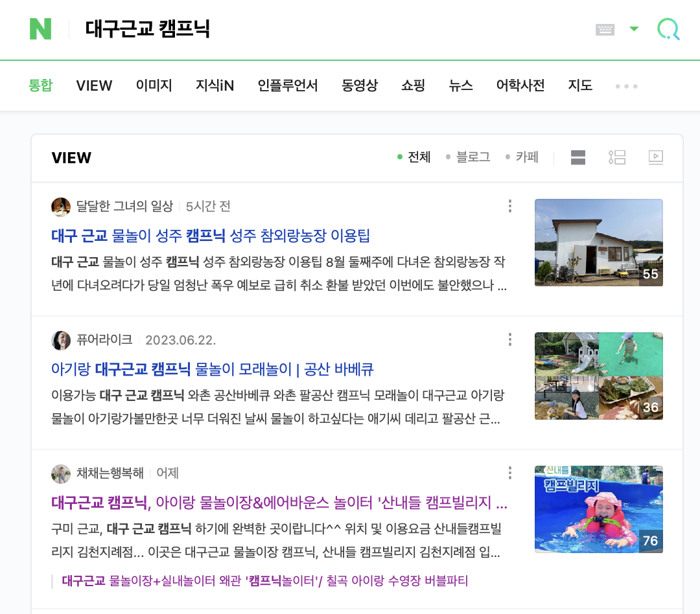Open the on-screen keyboard icon
The image size is (700, 614).
coord(605,29)
